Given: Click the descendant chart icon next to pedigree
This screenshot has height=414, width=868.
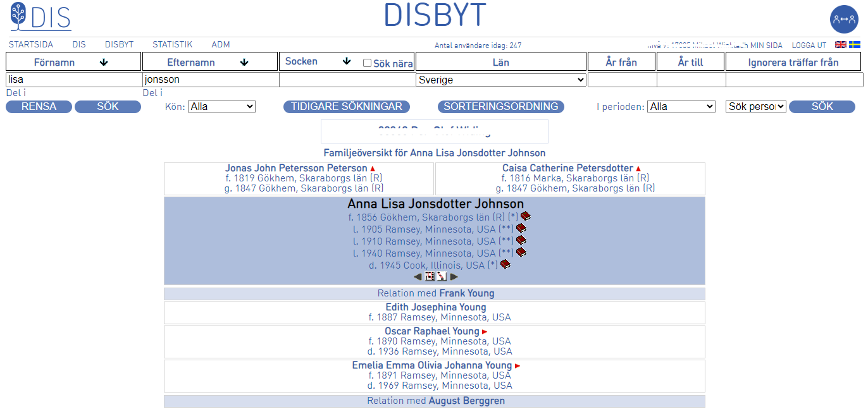Looking at the screenshot, I should click(442, 277).
